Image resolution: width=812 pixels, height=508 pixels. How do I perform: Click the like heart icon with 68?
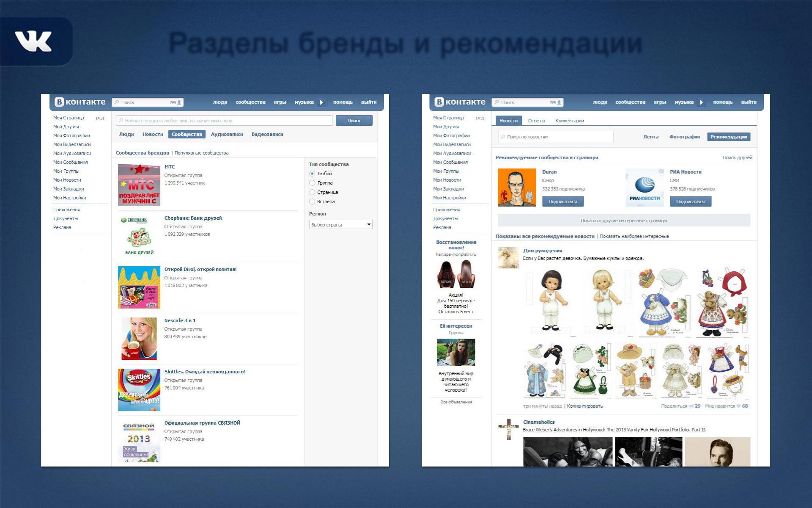[739, 406]
